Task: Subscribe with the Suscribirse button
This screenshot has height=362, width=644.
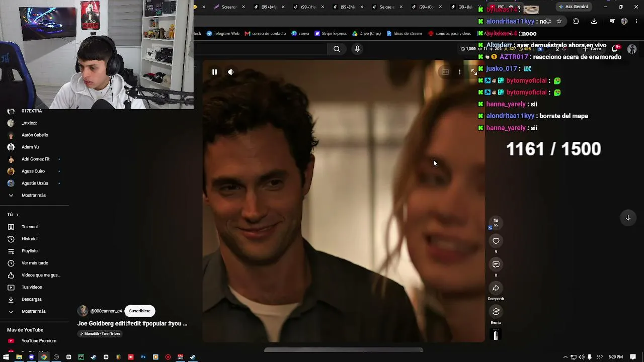Action: coord(139,311)
